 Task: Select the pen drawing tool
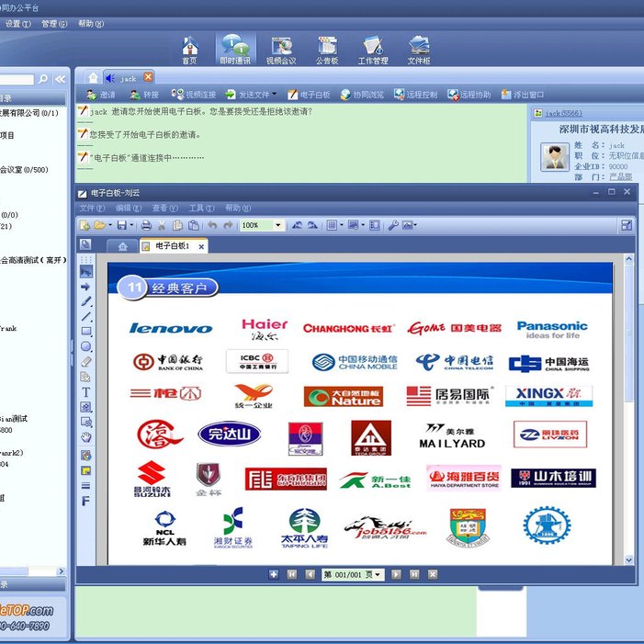[85, 301]
